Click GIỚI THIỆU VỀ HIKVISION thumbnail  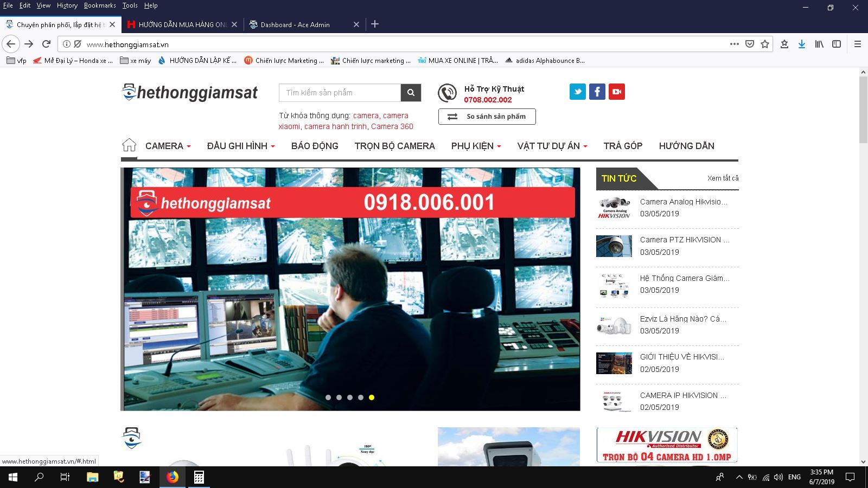[x=614, y=363]
